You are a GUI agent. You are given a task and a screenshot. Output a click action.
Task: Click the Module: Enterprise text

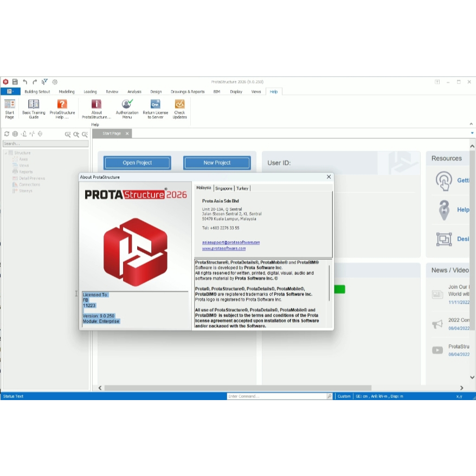[x=101, y=321]
